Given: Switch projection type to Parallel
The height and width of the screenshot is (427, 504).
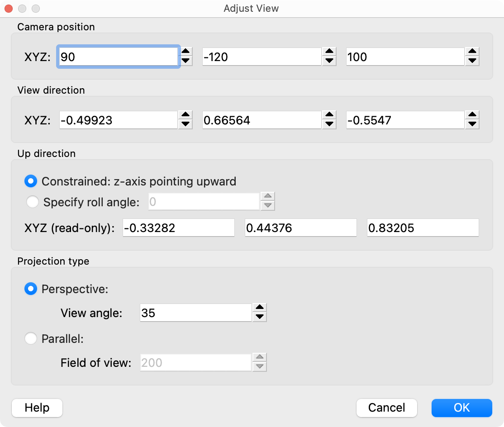Looking at the screenshot, I should pyautogui.click(x=31, y=338).
